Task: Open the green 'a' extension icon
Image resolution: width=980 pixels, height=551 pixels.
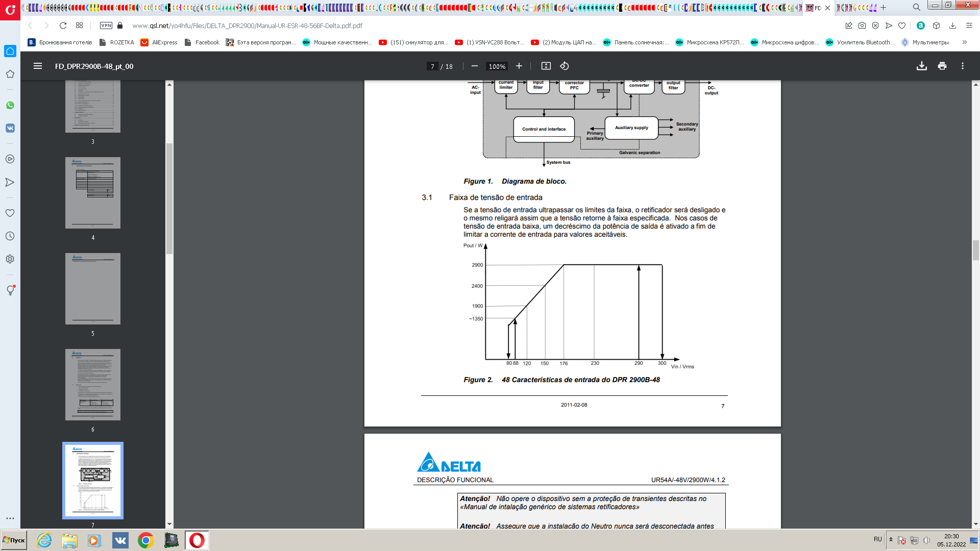Action: pos(921,26)
